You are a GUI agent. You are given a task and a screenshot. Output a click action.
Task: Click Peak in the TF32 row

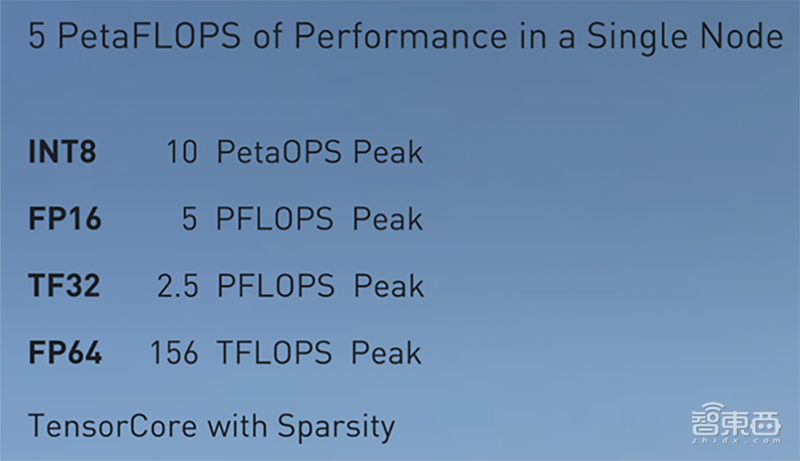388,287
